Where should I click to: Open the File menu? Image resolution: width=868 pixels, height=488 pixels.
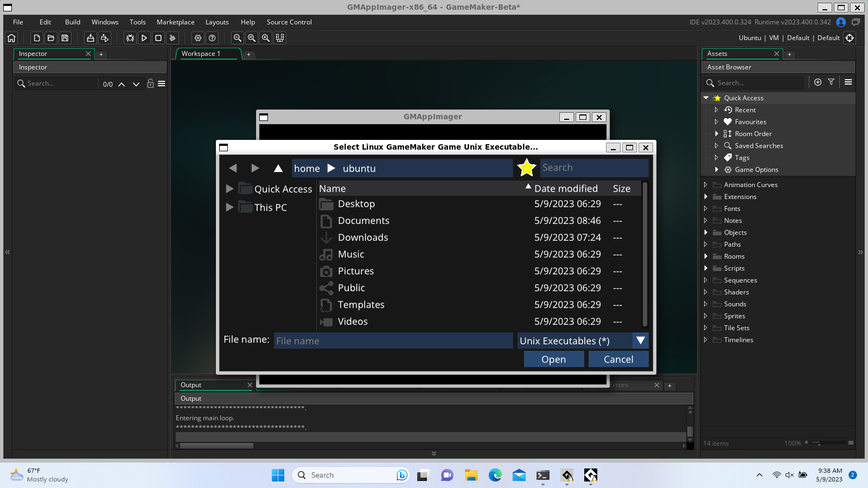coord(18,22)
